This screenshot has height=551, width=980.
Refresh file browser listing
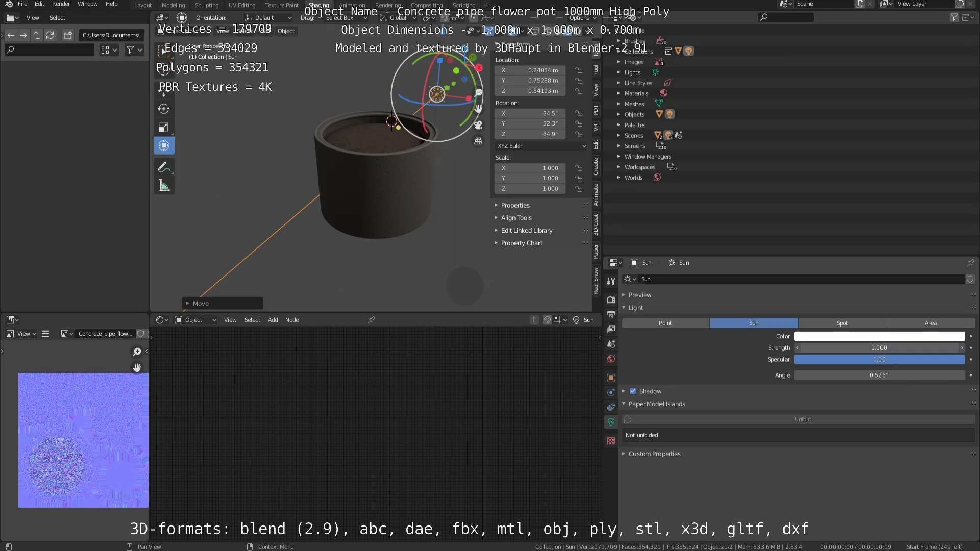[50, 35]
